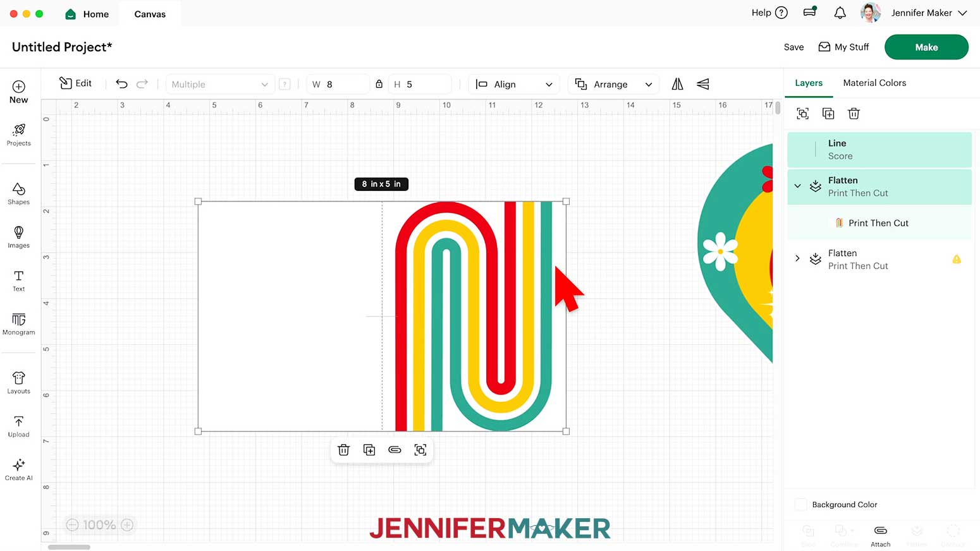The image size is (980, 551).
Task: Open the Create AI tool
Action: coord(19,469)
